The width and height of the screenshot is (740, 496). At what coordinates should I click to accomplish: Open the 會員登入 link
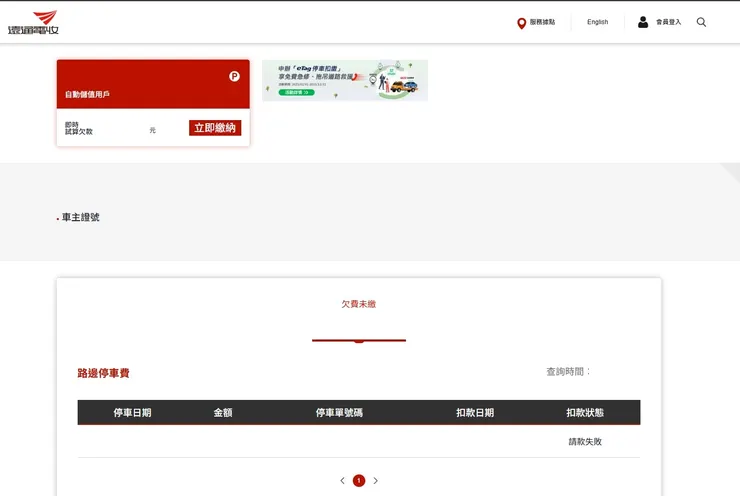[669, 22]
